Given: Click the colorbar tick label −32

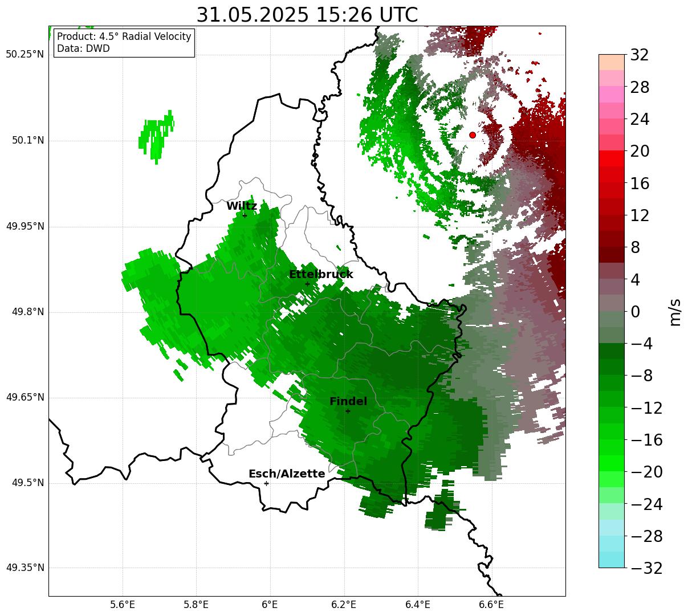Looking at the screenshot, I should pyautogui.click(x=646, y=568).
